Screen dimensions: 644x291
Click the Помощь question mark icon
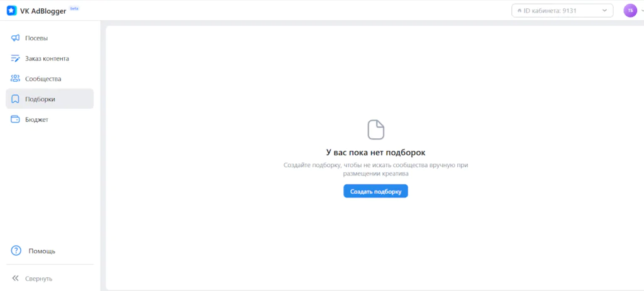click(16, 251)
